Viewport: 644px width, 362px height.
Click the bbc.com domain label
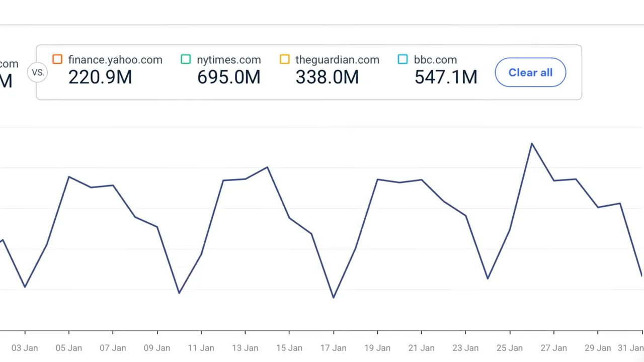[x=435, y=60]
